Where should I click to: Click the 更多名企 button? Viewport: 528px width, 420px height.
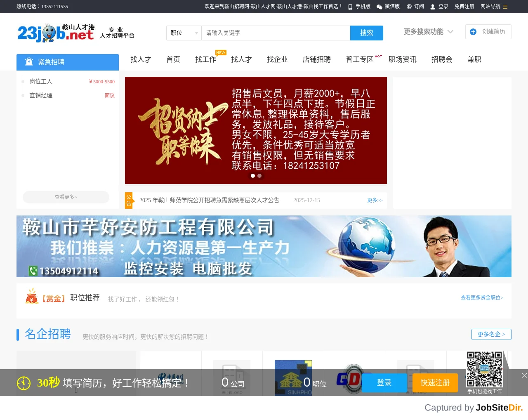[491, 334]
